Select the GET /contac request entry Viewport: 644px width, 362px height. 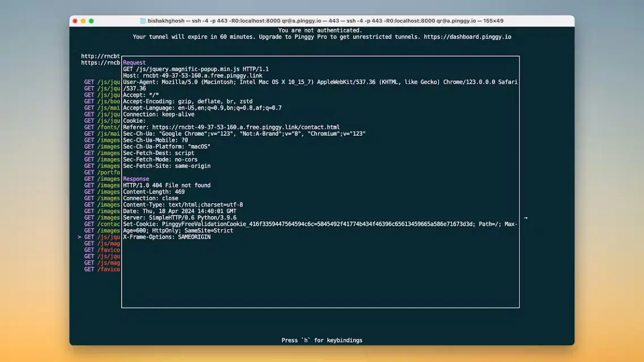click(101, 223)
